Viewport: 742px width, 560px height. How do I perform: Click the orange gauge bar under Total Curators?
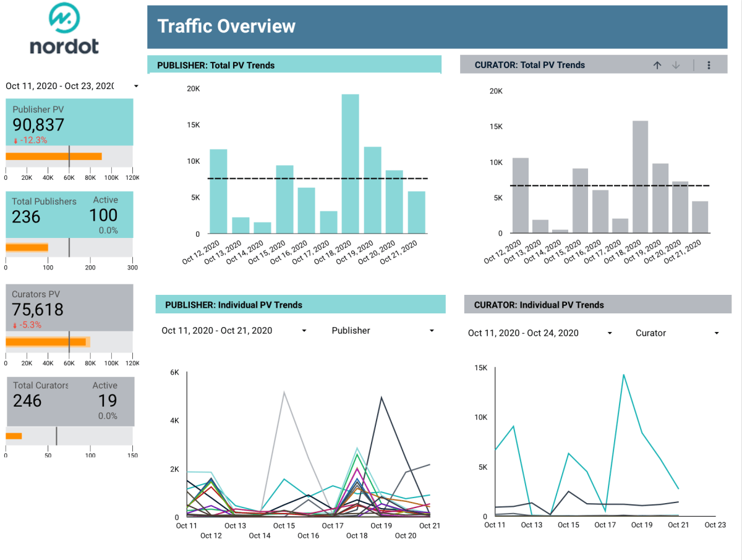pyautogui.click(x=14, y=437)
